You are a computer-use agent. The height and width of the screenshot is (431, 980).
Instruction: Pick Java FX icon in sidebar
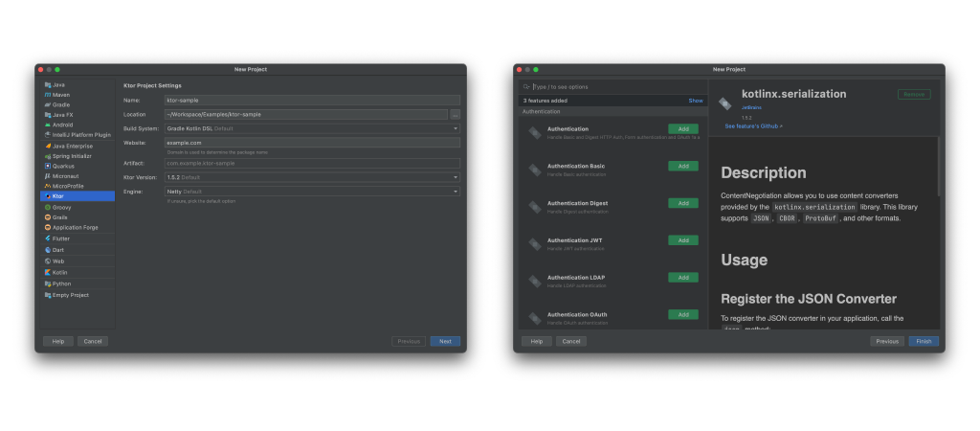pos(48,115)
